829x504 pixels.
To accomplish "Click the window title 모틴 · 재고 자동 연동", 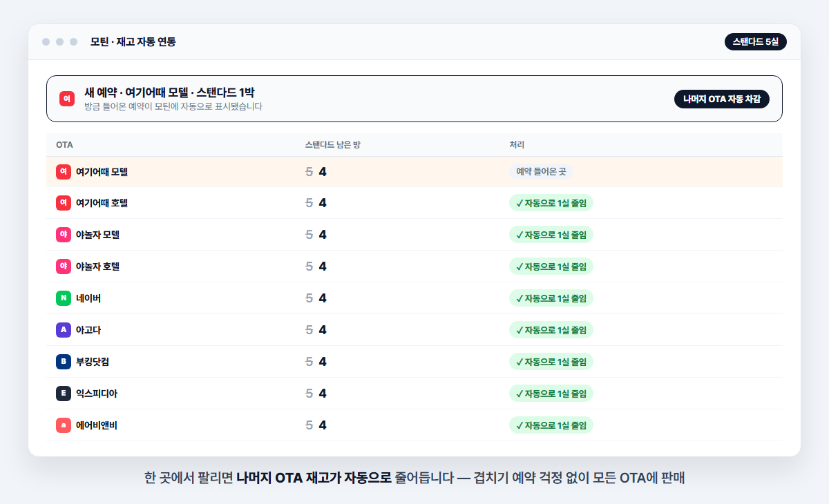I will (x=133, y=42).
